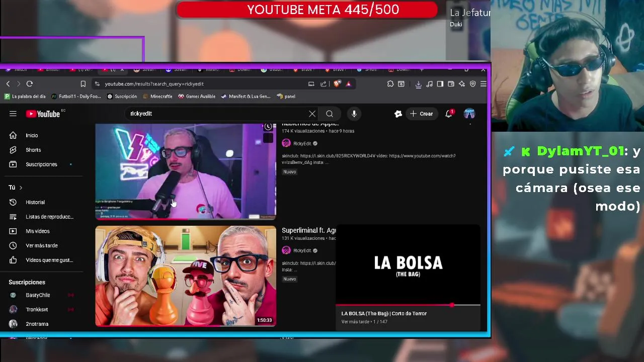Click the Ver más tarde 1 / 147 playlist text

click(364, 322)
